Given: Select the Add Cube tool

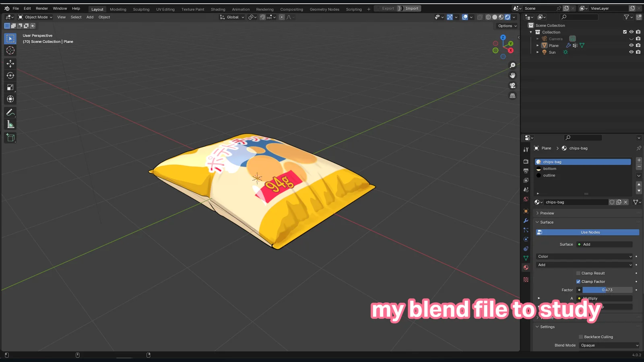Looking at the screenshot, I should (10, 138).
